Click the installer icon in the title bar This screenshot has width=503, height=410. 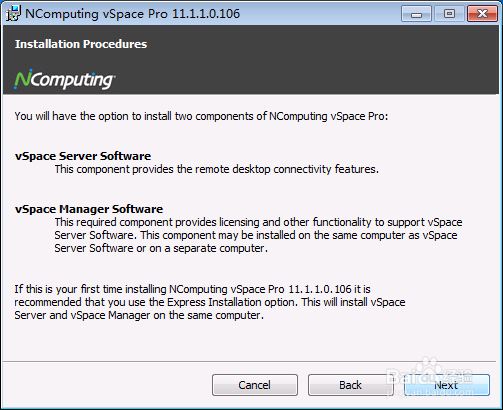[x=13, y=13]
